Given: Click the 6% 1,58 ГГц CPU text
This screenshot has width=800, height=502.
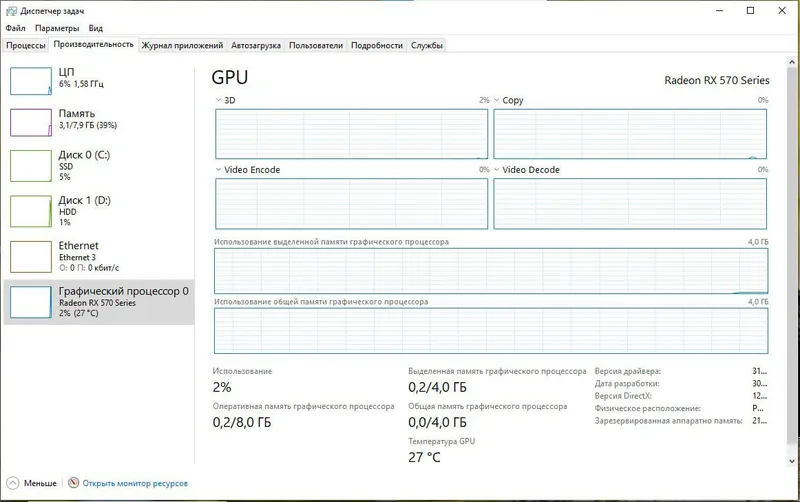Looking at the screenshot, I should click(81, 84).
